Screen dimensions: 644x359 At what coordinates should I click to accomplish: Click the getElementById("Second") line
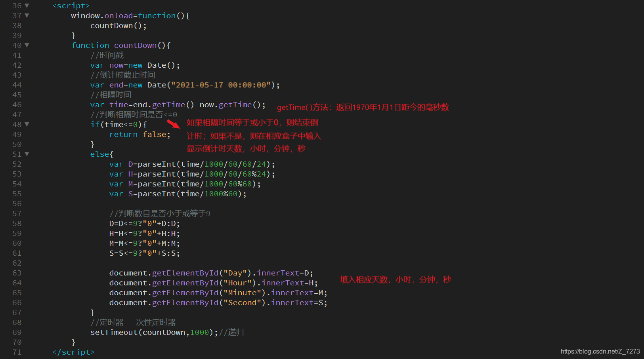218,303
